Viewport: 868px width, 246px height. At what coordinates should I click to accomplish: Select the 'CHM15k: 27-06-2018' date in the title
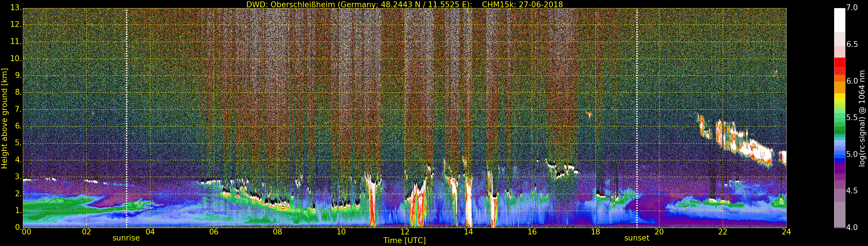[x=522, y=4]
